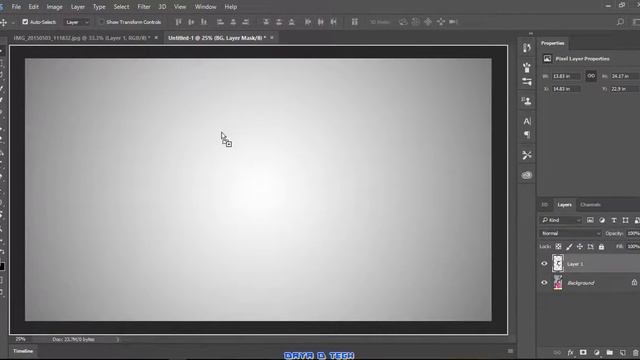The width and height of the screenshot is (640, 360).
Task: Open the Timeline panel tab
Action: [23, 351]
